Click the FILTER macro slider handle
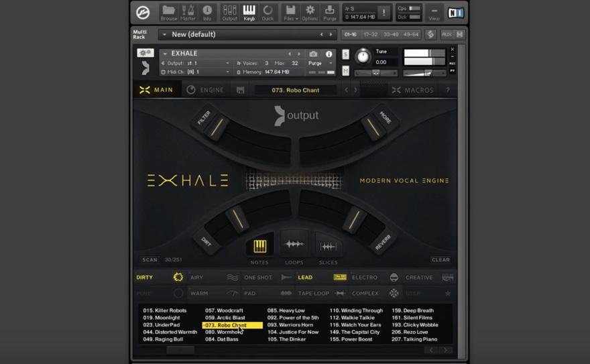 217,127
